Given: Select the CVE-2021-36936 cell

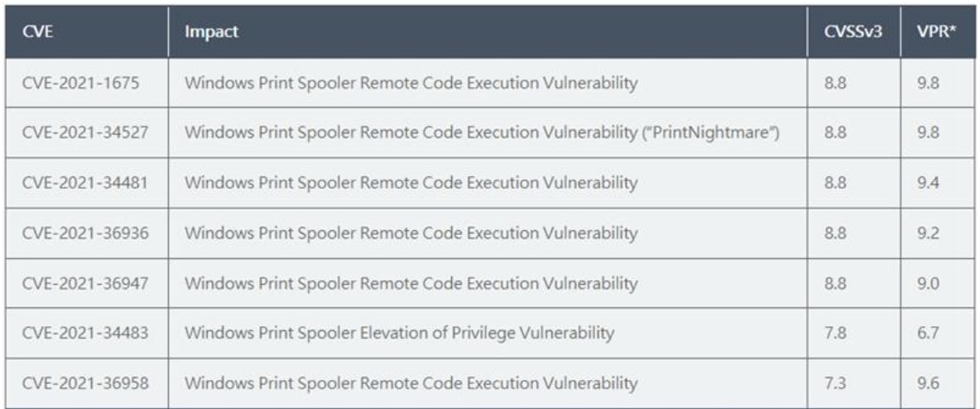Looking at the screenshot, I should pos(85,233).
